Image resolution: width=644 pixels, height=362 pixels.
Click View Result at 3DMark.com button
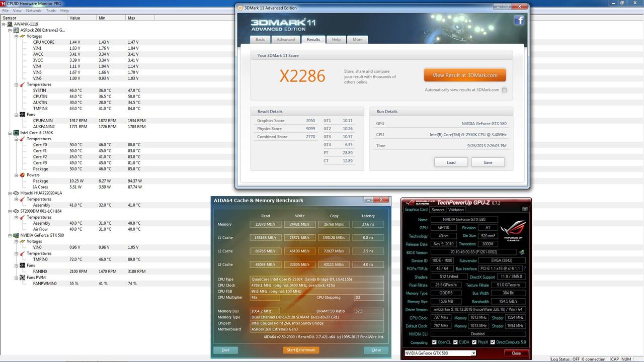pyautogui.click(x=465, y=75)
